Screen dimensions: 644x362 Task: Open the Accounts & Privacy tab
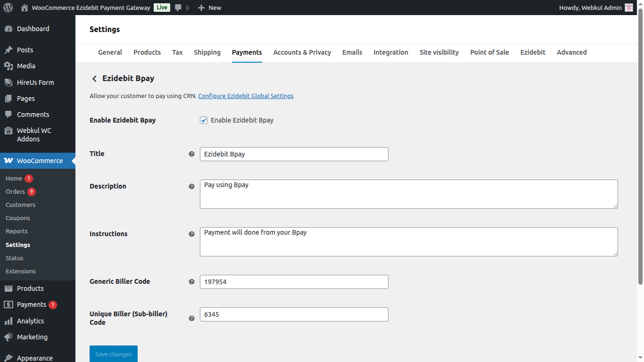[x=302, y=52]
